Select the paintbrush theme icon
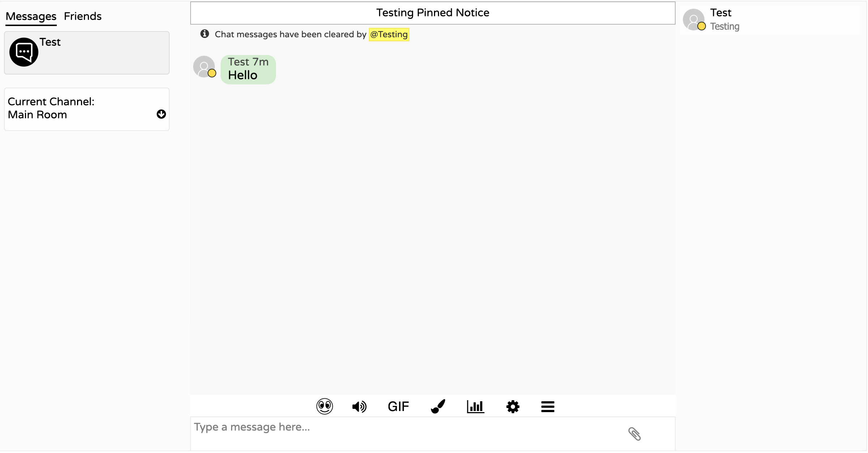The width and height of the screenshot is (868, 453). pyautogui.click(x=438, y=406)
